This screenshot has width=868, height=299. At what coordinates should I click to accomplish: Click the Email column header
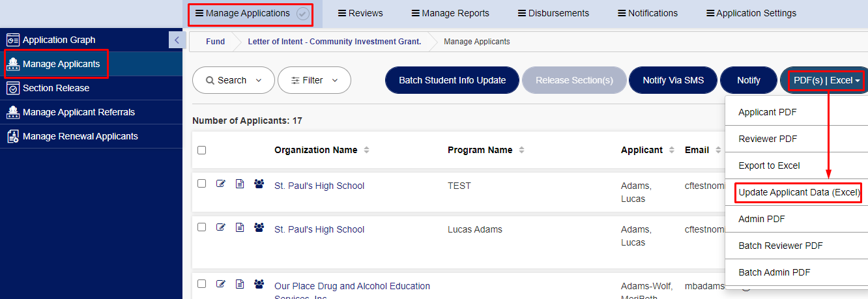[697, 150]
